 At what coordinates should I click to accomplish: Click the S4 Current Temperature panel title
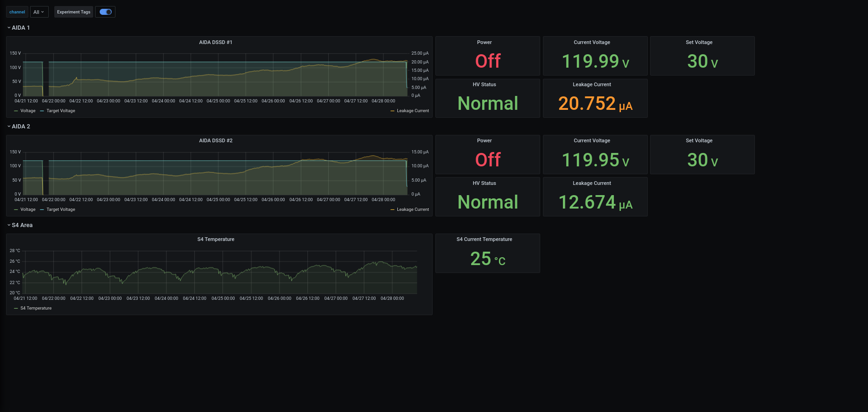coord(485,239)
